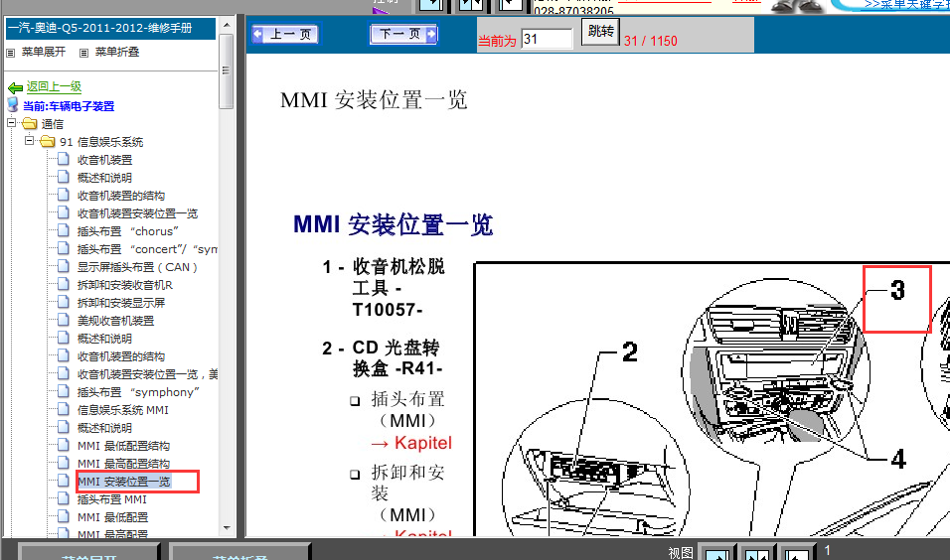Click page icon beside 收音机装置安装位置一览
Screen dimensions: 950x560
point(64,212)
